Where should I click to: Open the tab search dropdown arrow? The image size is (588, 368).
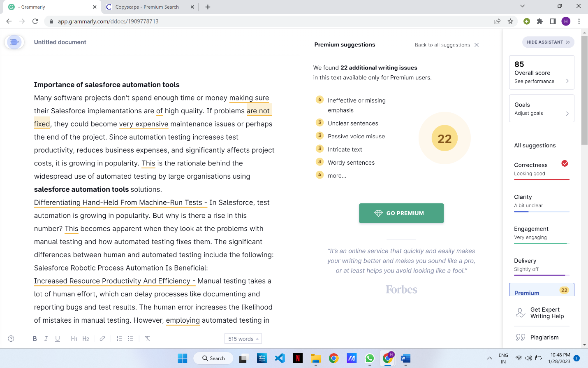[x=522, y=6]
